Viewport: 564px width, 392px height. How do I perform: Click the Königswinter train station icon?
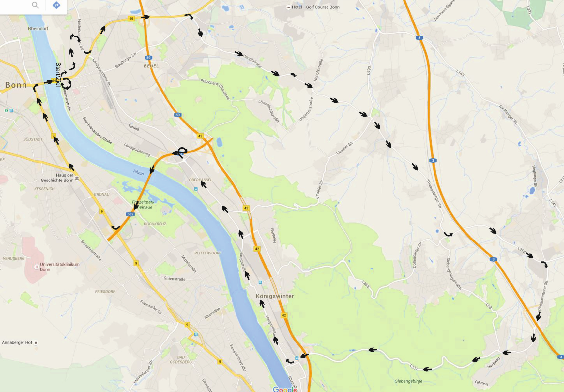260,282
